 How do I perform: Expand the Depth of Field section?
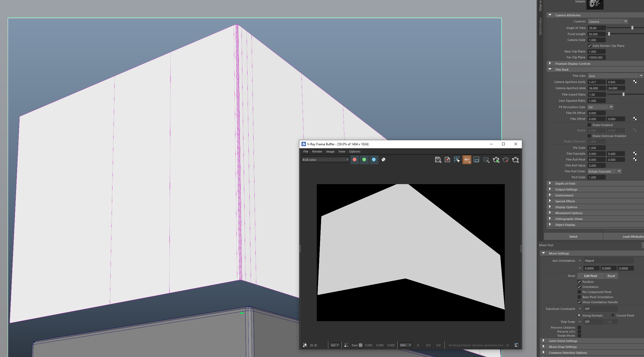(550, 183)
